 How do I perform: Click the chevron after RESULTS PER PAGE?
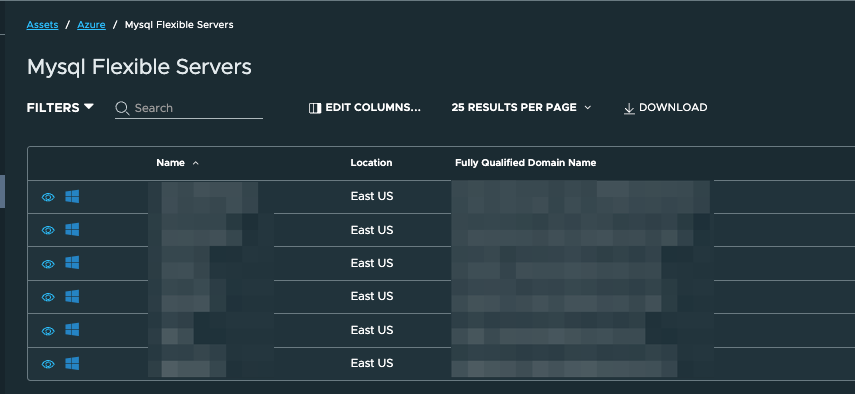[x=587, y=108]
